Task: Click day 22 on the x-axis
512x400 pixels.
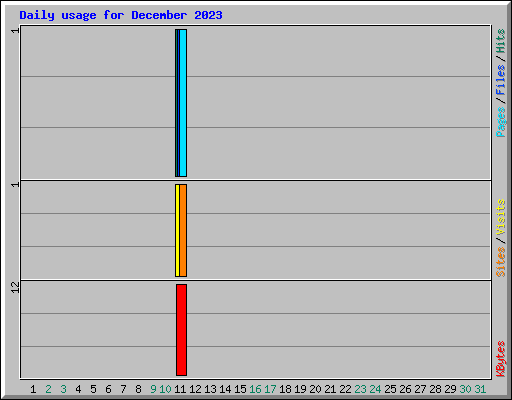Action: 345,389
